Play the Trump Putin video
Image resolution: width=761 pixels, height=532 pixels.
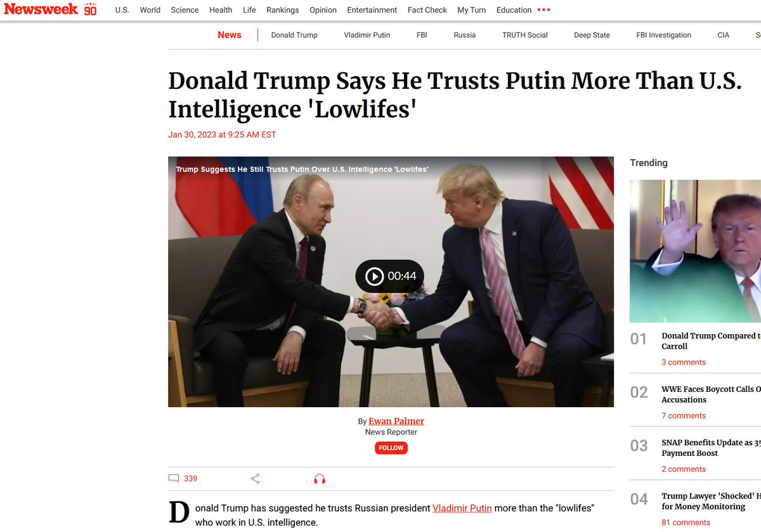point(389,276)
